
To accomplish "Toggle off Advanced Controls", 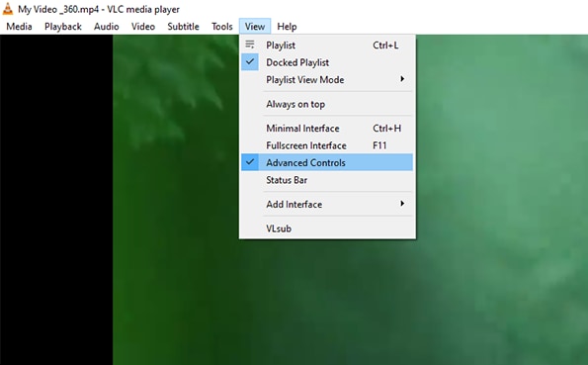I will (327, 162).
